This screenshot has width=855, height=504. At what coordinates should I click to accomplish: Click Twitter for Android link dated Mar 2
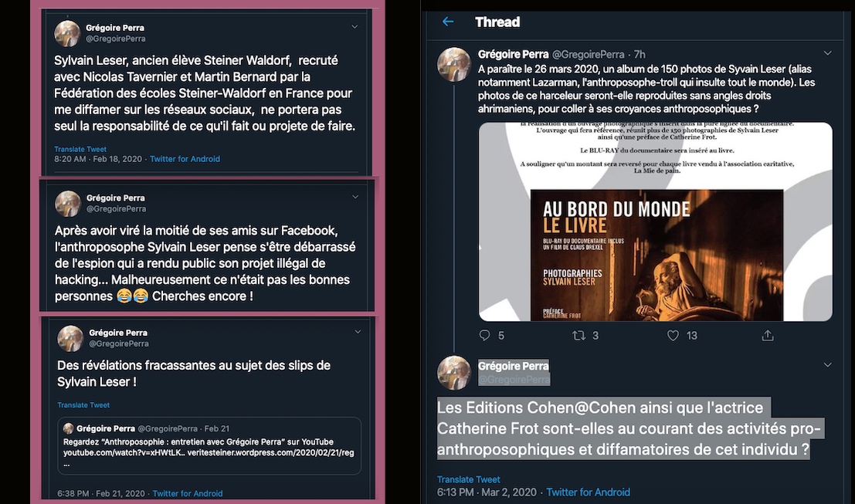point(588,492)
